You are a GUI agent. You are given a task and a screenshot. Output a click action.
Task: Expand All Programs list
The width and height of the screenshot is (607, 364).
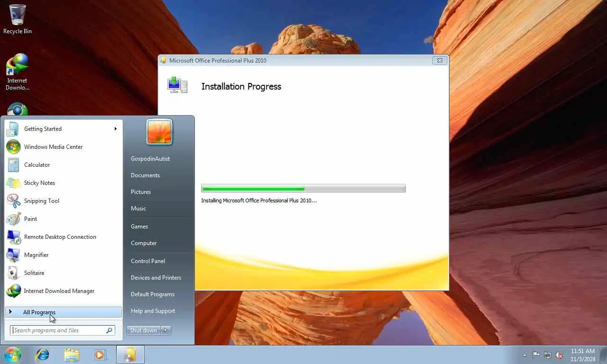pyautogui.click(x=64, y=312)
